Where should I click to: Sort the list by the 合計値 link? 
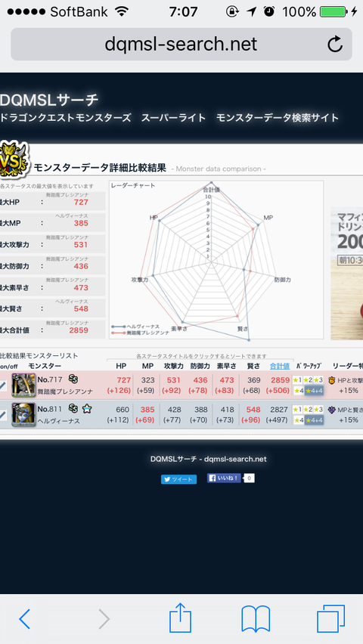point(280,366)
